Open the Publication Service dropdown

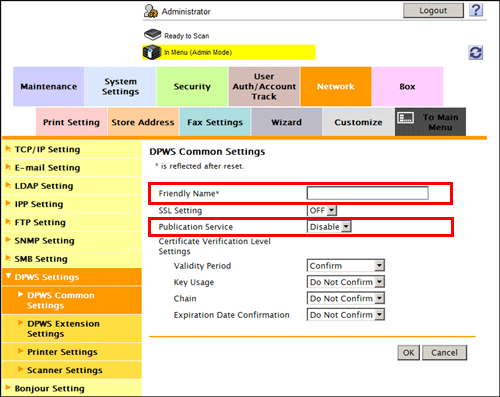click(329, 227)
